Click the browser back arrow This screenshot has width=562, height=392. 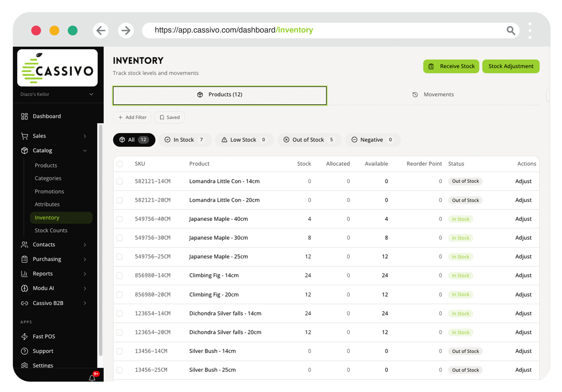(x=101, y=31)
